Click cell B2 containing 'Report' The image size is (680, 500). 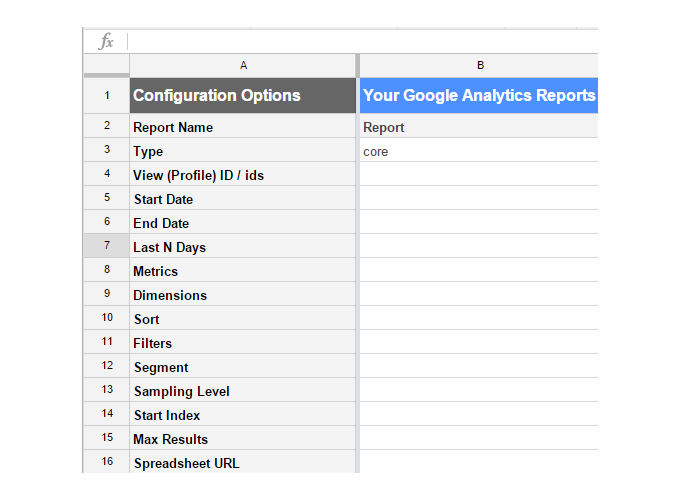[x=479, y=127]
